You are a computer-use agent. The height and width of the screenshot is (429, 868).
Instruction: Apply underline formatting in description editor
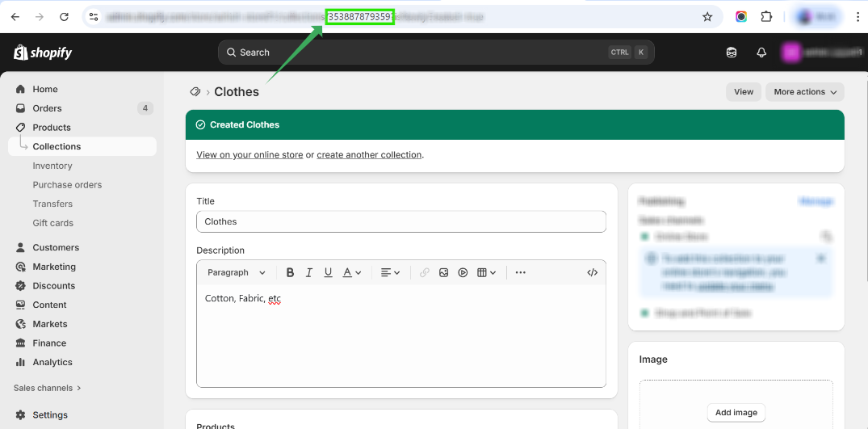coord(329,272)
